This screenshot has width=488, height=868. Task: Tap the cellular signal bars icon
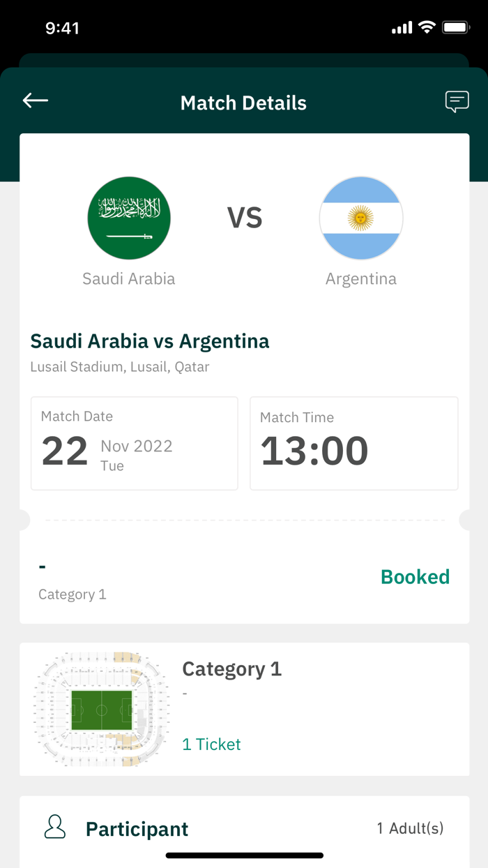(402, 28)
